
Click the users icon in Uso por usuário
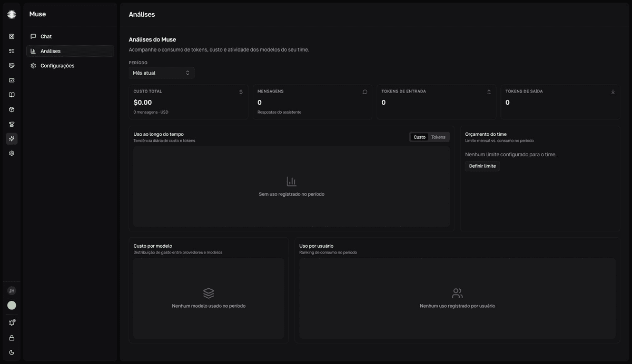(457, 293)
